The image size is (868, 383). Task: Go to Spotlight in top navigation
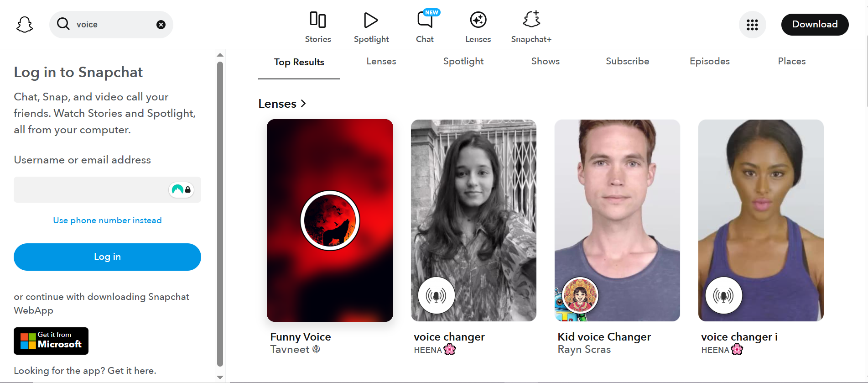371,26
